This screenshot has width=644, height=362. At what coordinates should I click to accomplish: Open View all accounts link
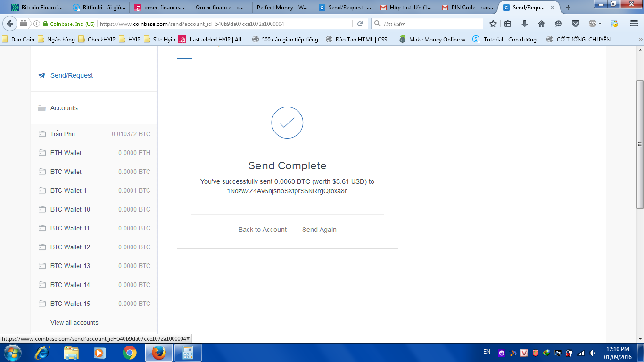74,322
